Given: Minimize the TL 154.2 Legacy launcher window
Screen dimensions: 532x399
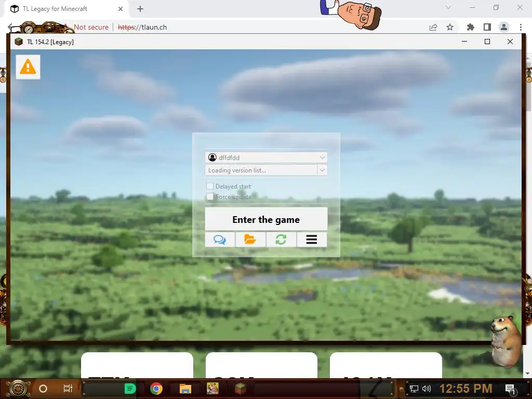Looking at the screenshot, I should coord(464,42).
